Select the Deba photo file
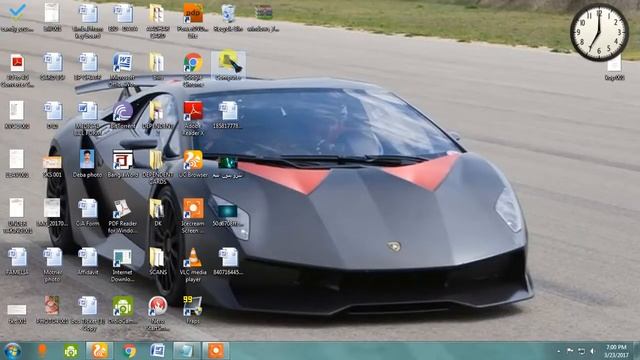The width and height of the screenshot is (640, 360). coord(87,164)
